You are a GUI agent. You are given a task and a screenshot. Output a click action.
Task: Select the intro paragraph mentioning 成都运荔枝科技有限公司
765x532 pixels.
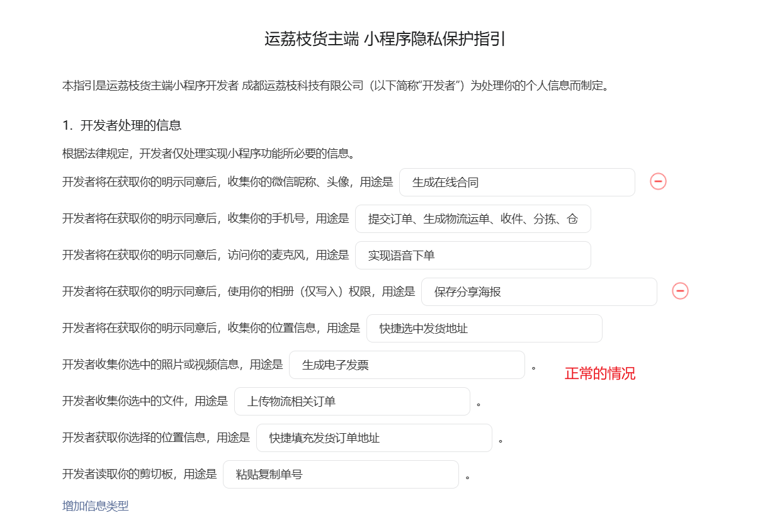click(x=336, y=86)
